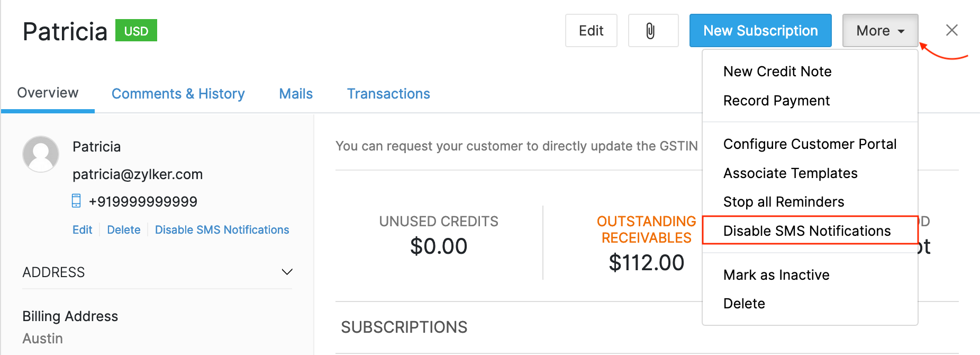
Task: Click the green USD currency badge
Action: click(136, 31)
